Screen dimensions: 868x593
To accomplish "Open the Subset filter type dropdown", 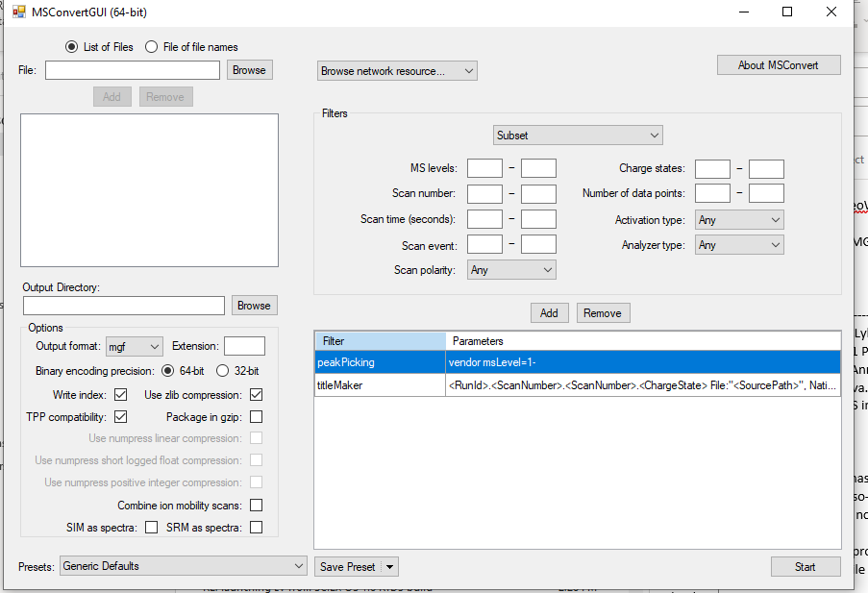I will tap(578, 136).
